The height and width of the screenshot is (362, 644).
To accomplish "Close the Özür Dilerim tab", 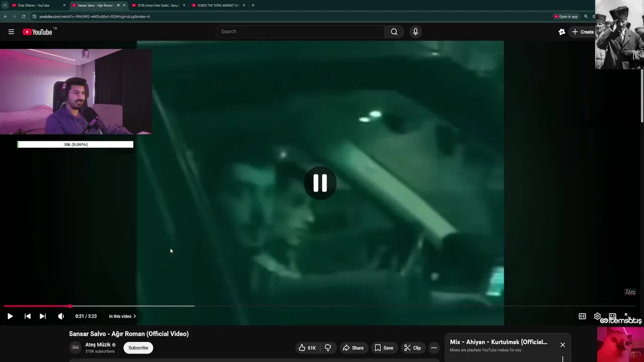I will click(x=64, y=5).
